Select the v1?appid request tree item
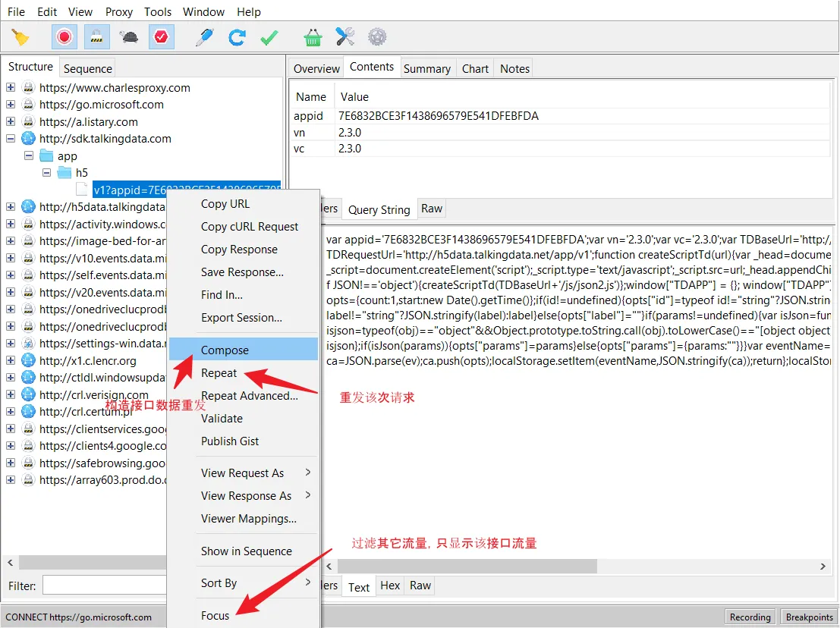The height and width of the screenshot is (628, 840). click(187, 190)
